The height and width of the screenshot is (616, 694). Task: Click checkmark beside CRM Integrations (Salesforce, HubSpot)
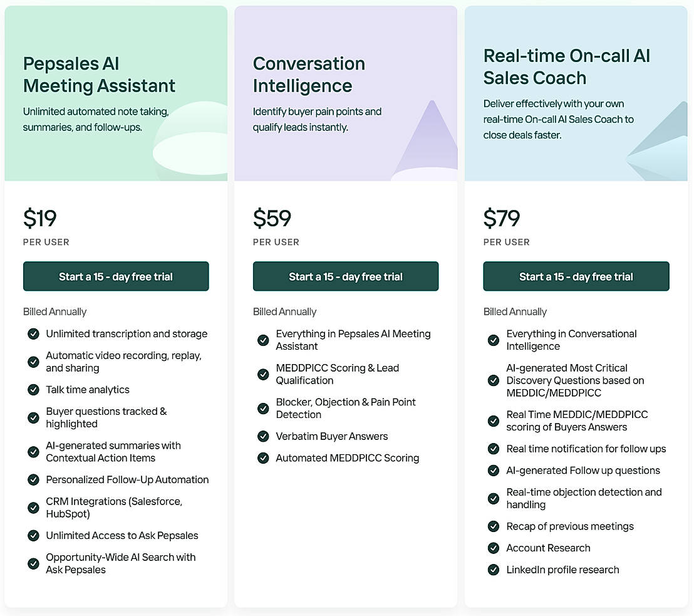point(33,508)
